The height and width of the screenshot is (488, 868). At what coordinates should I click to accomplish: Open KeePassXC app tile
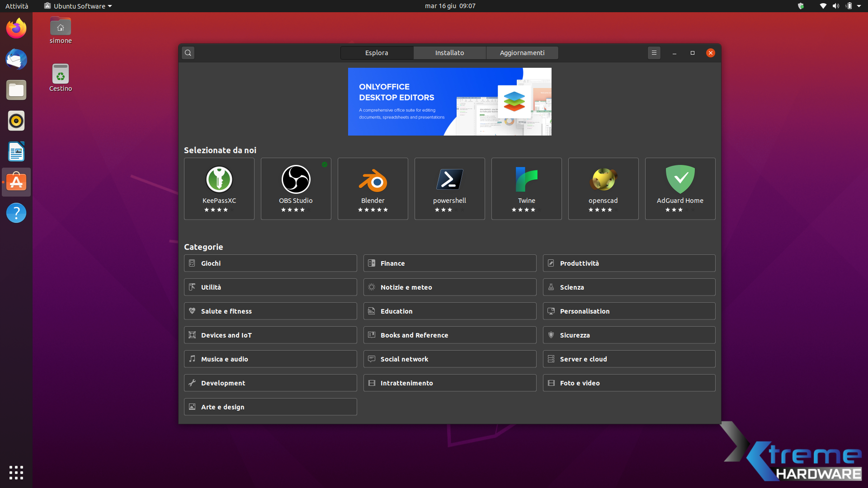[x=219, y=188]
